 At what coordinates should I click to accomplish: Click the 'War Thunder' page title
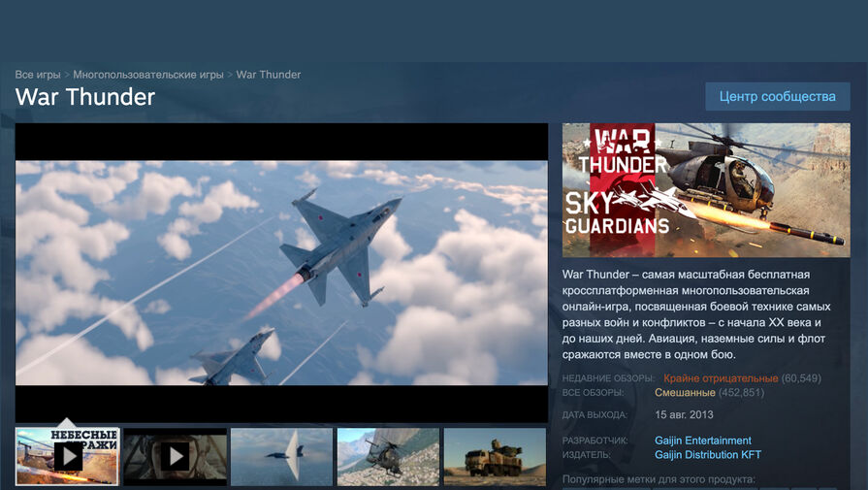85,97
